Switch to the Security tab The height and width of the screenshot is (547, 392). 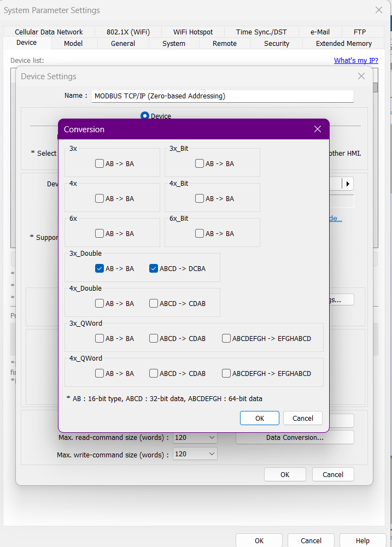click(x=277, y=43)
